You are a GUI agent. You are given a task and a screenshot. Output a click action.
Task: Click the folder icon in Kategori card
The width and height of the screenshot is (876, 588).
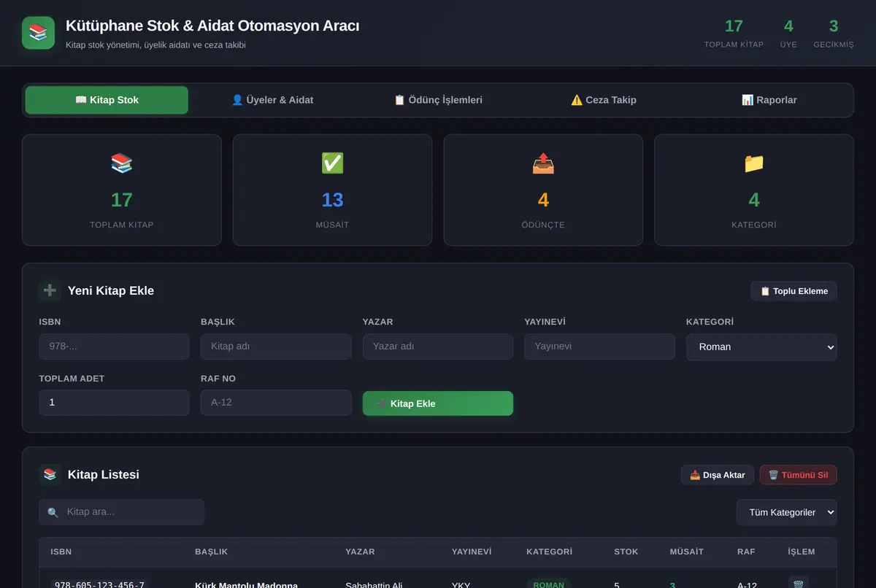[x=754, y=163]
